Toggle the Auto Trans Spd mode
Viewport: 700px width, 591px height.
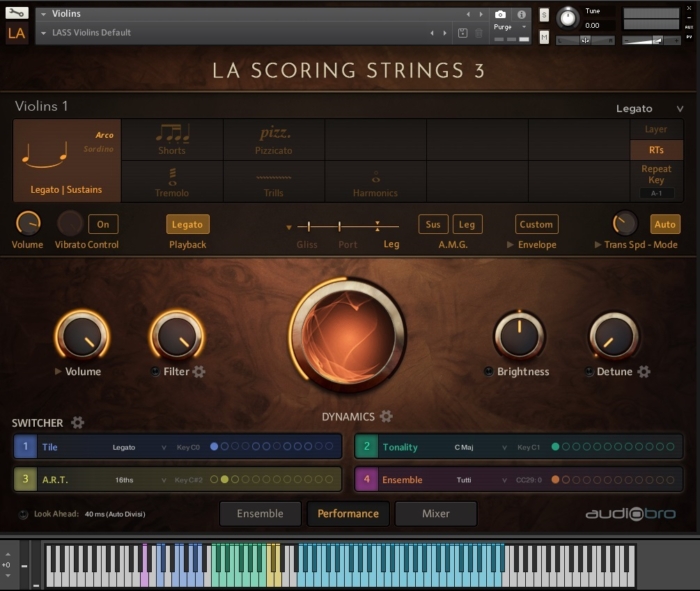click(x=665, y=224)
